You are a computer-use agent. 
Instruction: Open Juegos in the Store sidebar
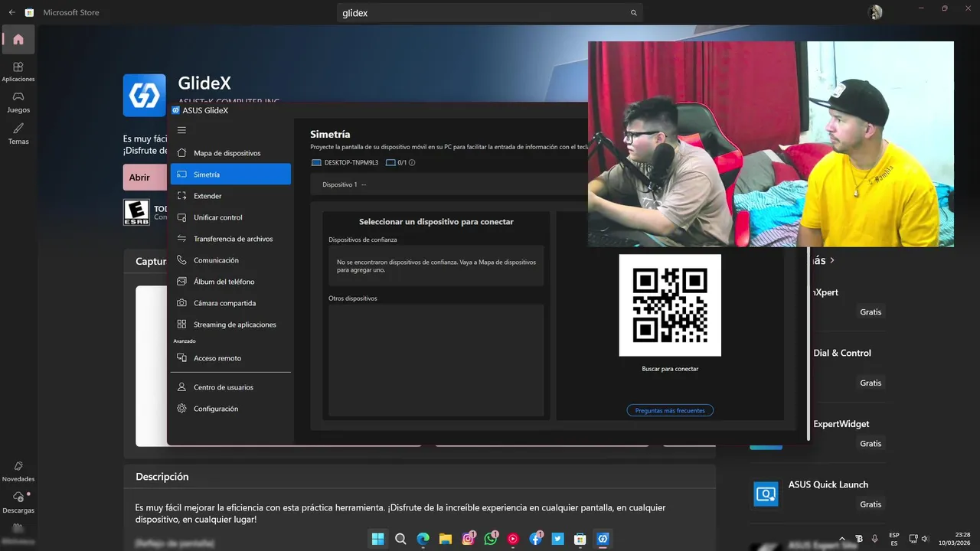click(x=18, y=103)
